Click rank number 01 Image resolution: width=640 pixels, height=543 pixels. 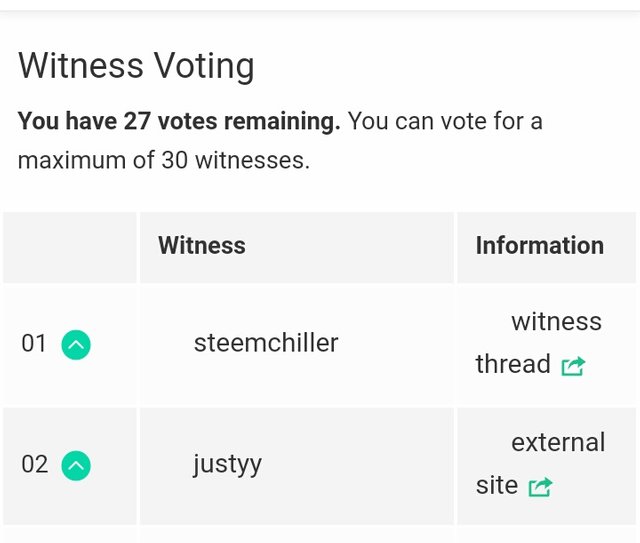(34, 344)
